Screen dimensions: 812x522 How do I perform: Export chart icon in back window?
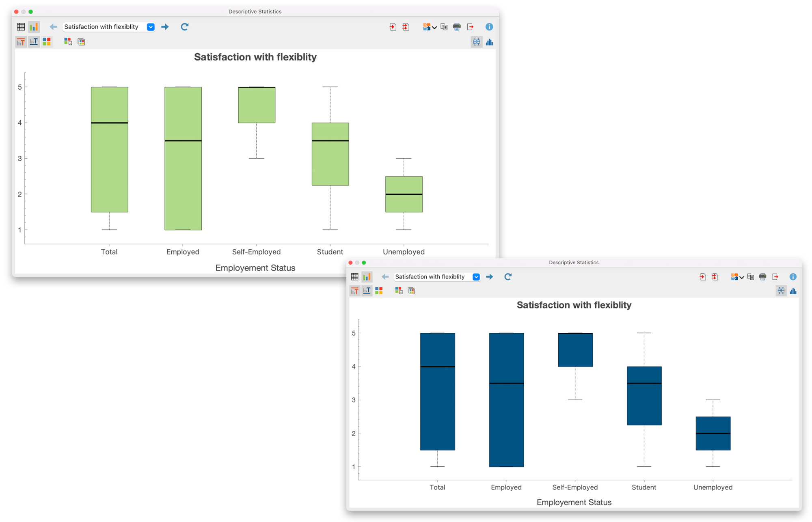click(471, 27)
